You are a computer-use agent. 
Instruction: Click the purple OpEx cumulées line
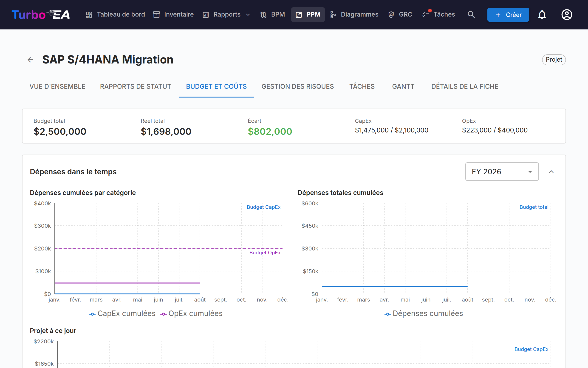pos(127,283)
